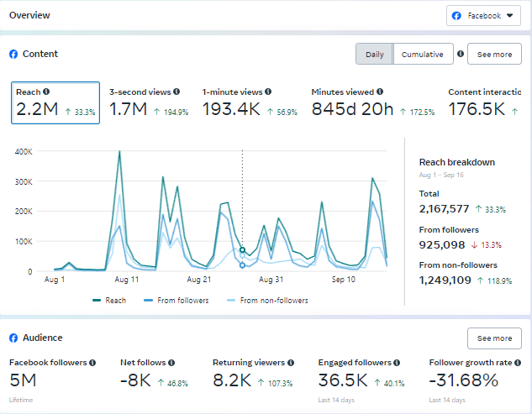
Task: Click the From followers data point marker
Action: pos(242,265)
